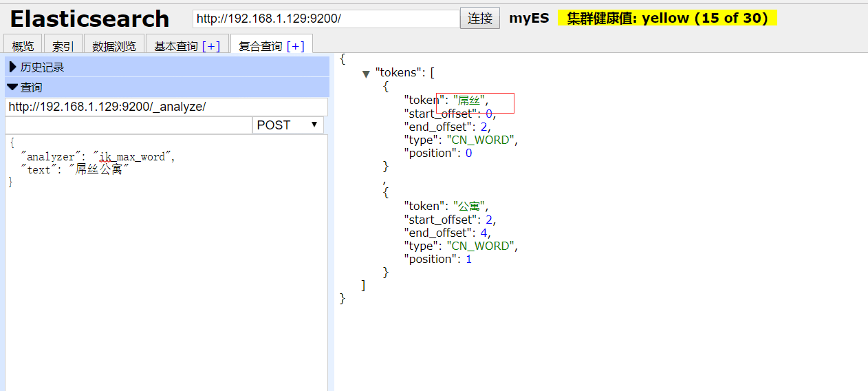The height and width of the screenshot is (391, 868).
Task: Collapse the "tokens" array triangle
Action: tap(367, 74)
